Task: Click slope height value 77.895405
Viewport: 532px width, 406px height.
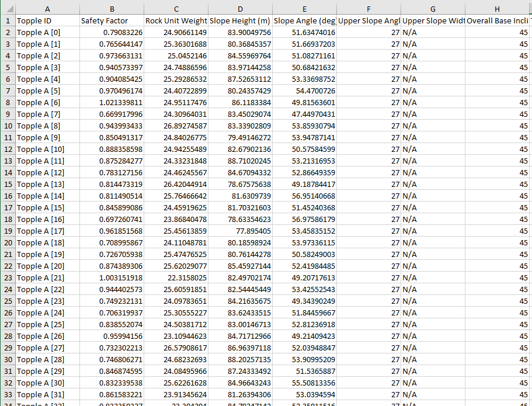Action: [240, 231]
